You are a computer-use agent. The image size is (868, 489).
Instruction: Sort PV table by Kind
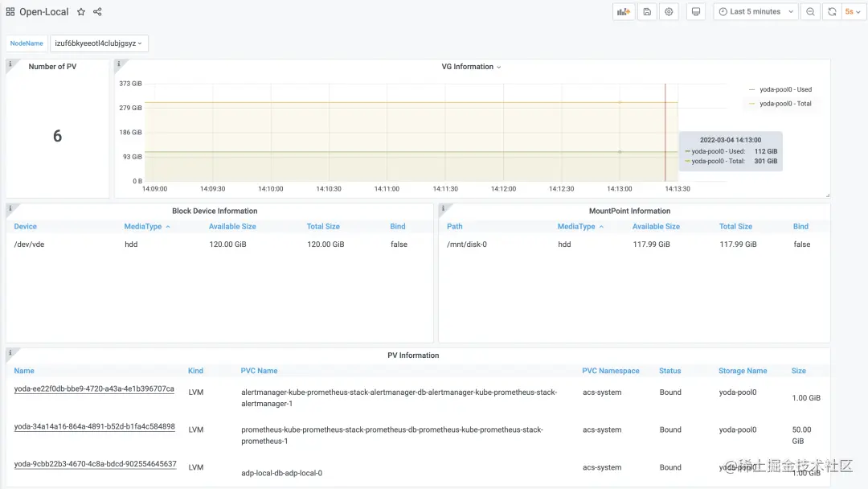coord(195,371)
